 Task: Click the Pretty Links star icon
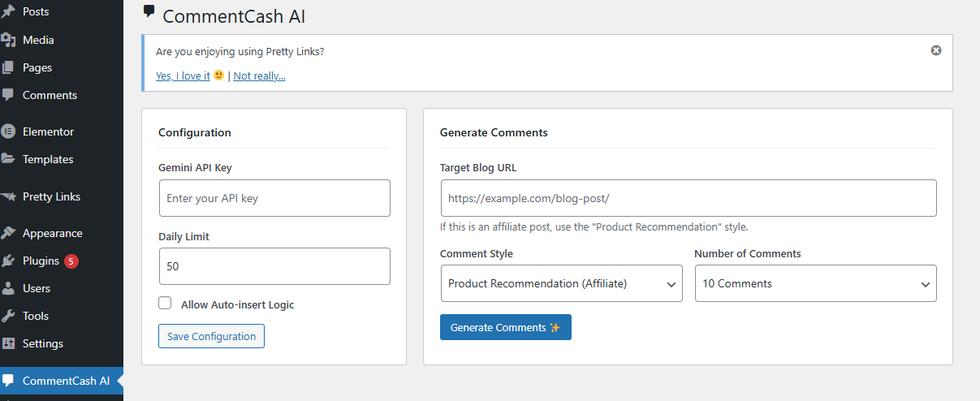[x=8, y=196]
